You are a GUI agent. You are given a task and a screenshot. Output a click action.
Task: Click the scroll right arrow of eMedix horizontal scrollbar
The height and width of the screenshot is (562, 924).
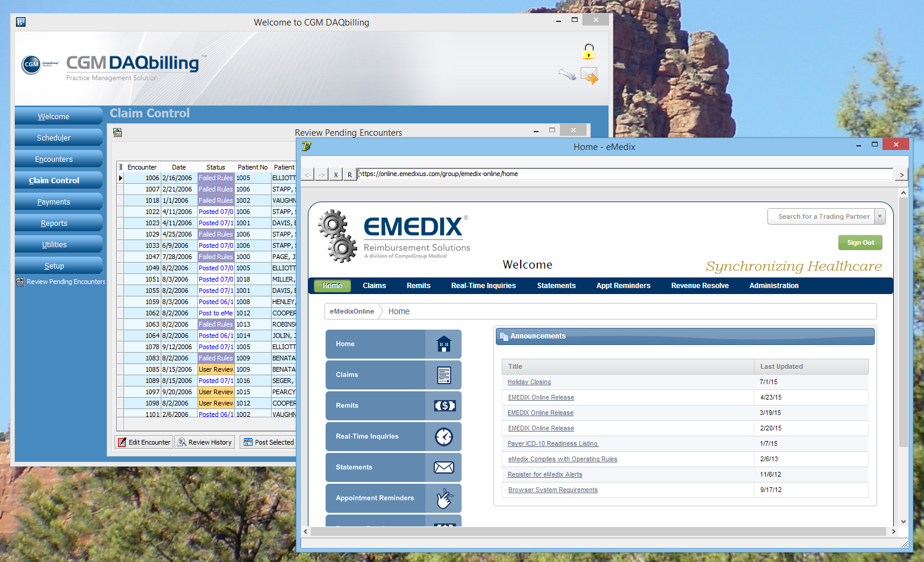[894, 532]
